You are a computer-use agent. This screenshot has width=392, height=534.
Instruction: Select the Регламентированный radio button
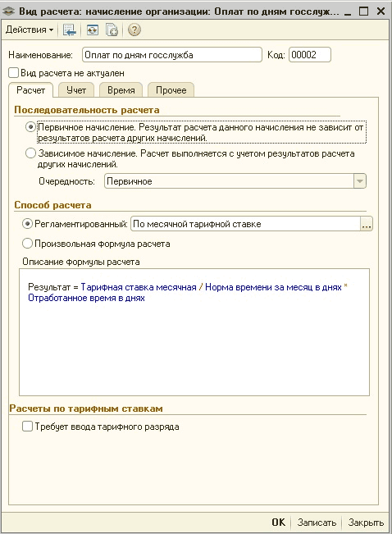27,224
